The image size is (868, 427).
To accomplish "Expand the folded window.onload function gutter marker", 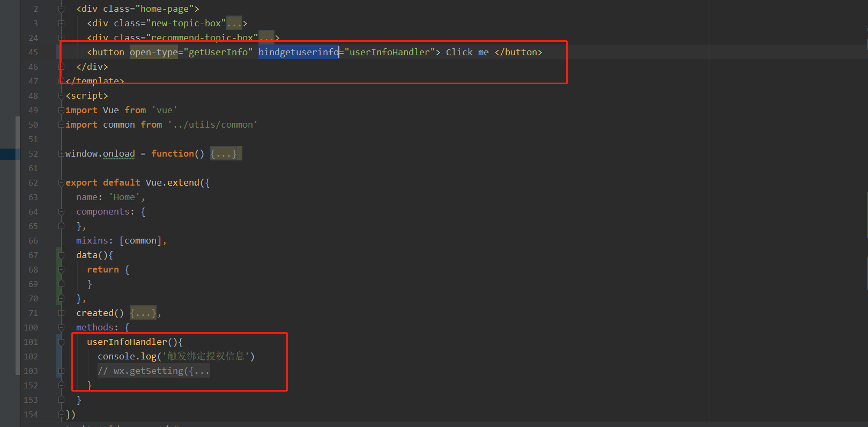I will click(61, 153).
